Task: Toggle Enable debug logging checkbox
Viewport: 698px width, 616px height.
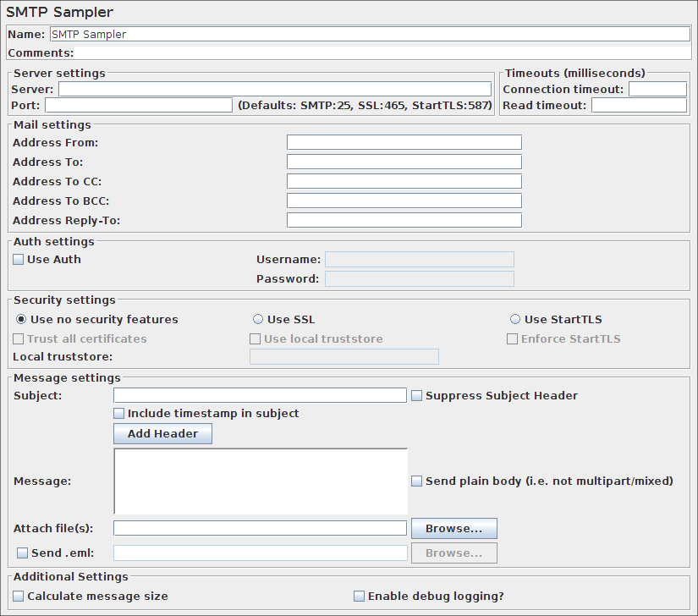Action: tap(359, 597)
